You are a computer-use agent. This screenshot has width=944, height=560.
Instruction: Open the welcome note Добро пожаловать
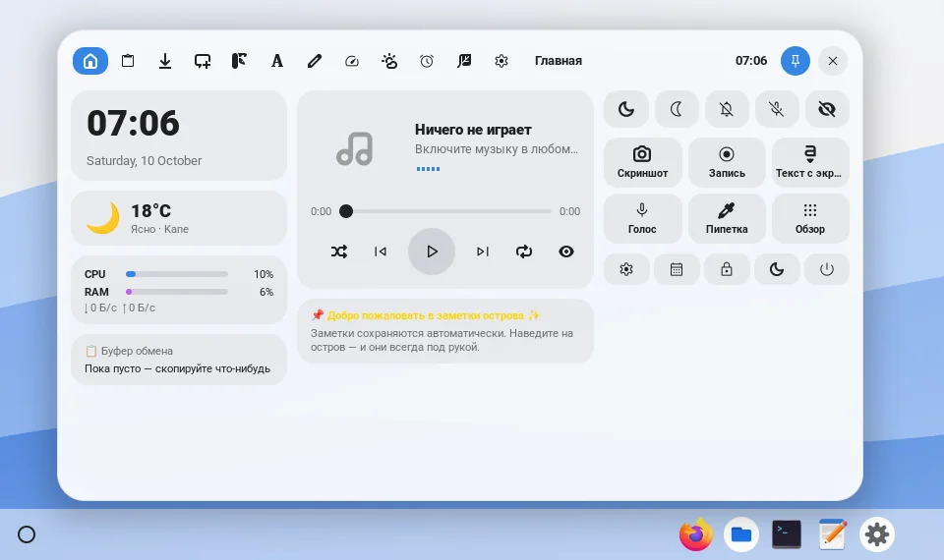point(425,315)
